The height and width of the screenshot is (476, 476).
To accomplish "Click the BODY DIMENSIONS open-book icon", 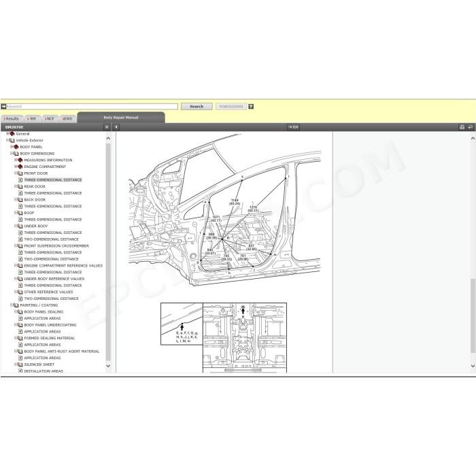I will (16, 154).
